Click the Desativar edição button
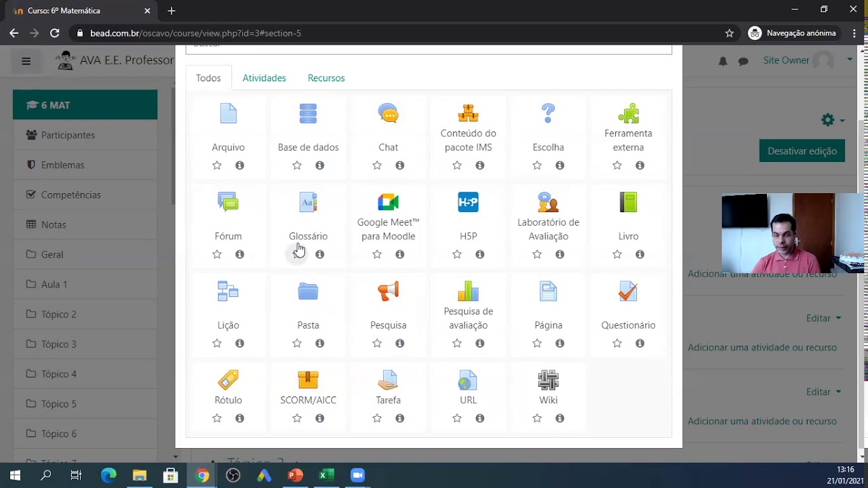This screenshot has height=488, width=868. (802, 151)
